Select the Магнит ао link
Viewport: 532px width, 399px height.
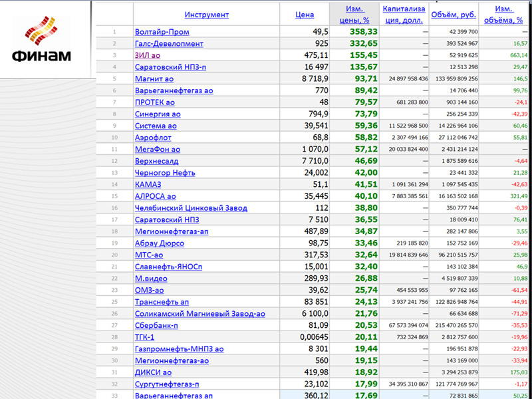(154, 78)
